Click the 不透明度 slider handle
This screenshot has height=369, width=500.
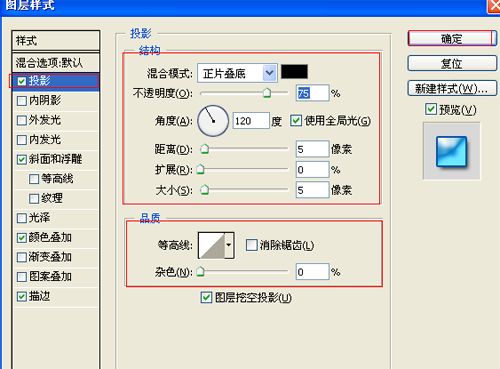coord(267,93)
